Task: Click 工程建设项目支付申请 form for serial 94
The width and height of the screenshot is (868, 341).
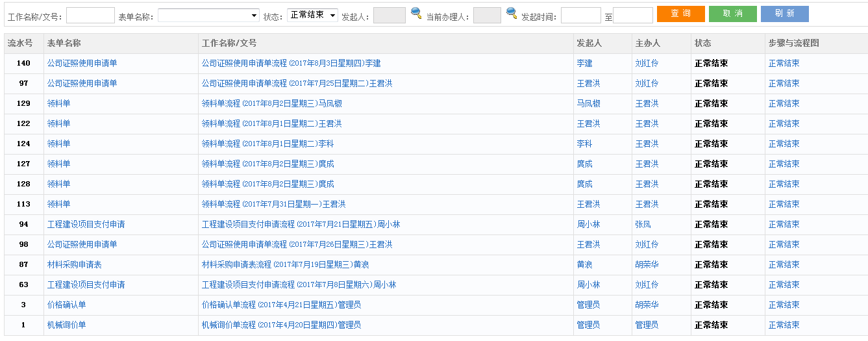Action: tap(86, 225)
